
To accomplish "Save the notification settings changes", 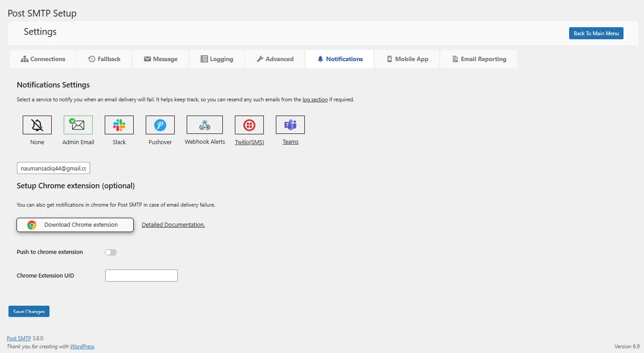I will [29, 311].
